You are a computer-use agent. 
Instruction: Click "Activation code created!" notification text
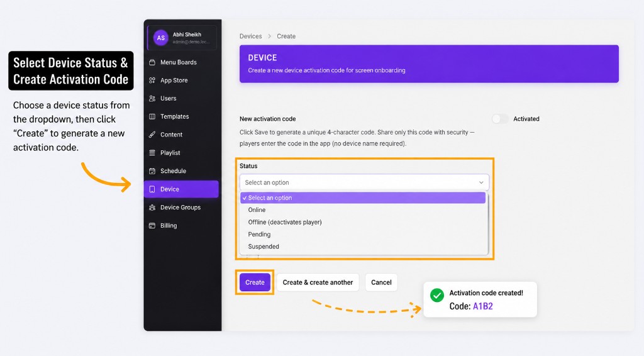(486, 292)
